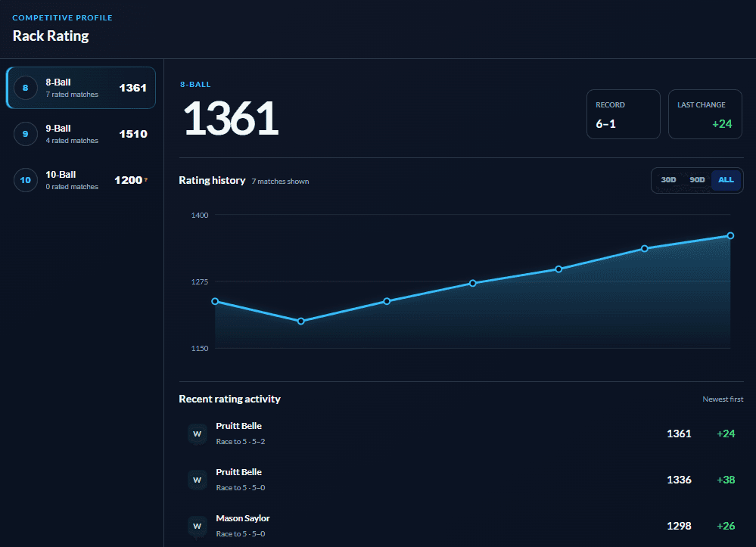This screenshot has height=547, width=756.
Task: Open the Last Change +24 stat card
Action: tap(705, 114)
